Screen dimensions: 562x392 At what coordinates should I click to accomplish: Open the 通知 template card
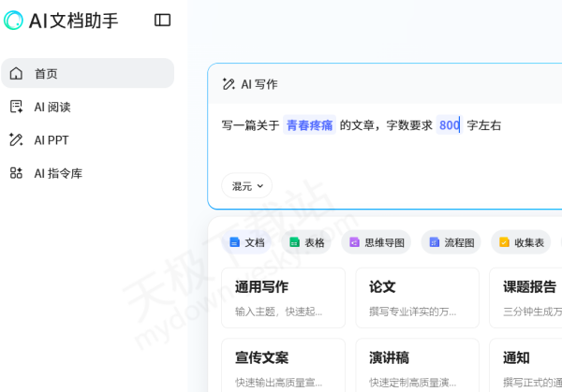pos(525,365)
